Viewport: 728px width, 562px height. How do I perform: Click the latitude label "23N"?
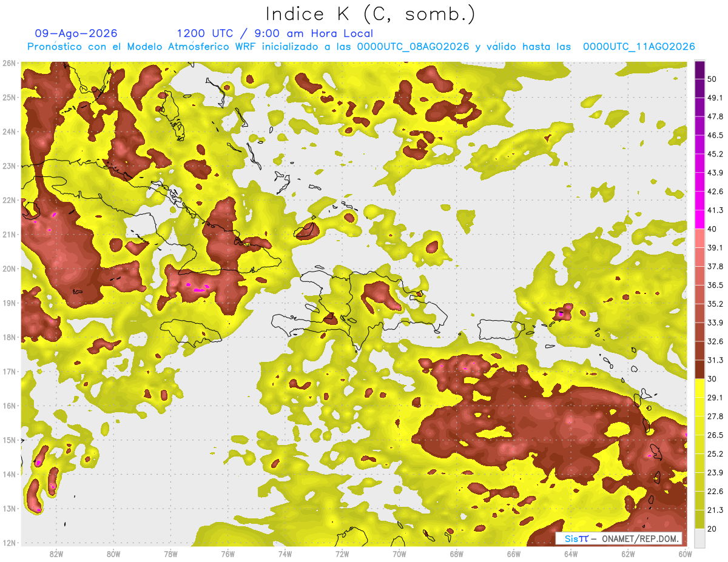point(8,166)
